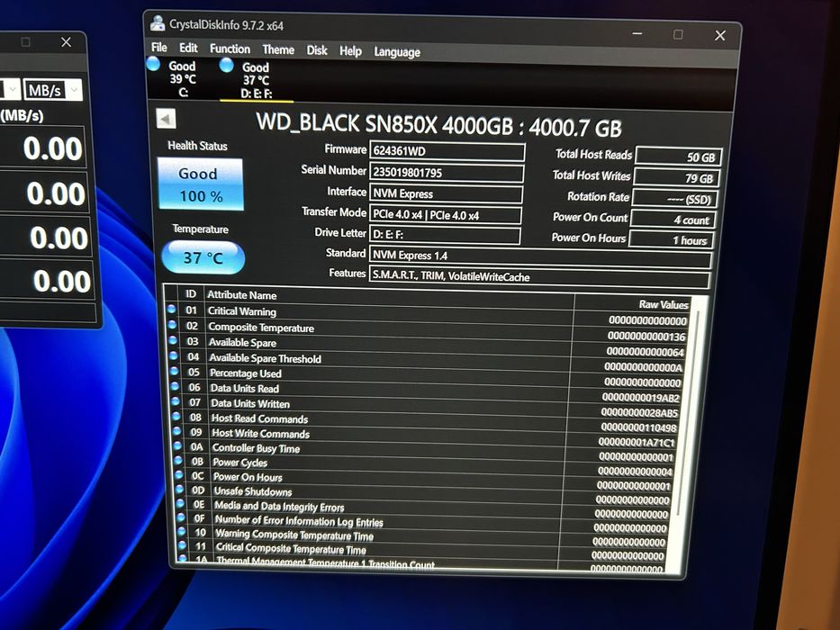Viewport: 840px width, 630px height.
Task: Open the MB/s unit dropdown in left window
Action: (x=53, y=90)
